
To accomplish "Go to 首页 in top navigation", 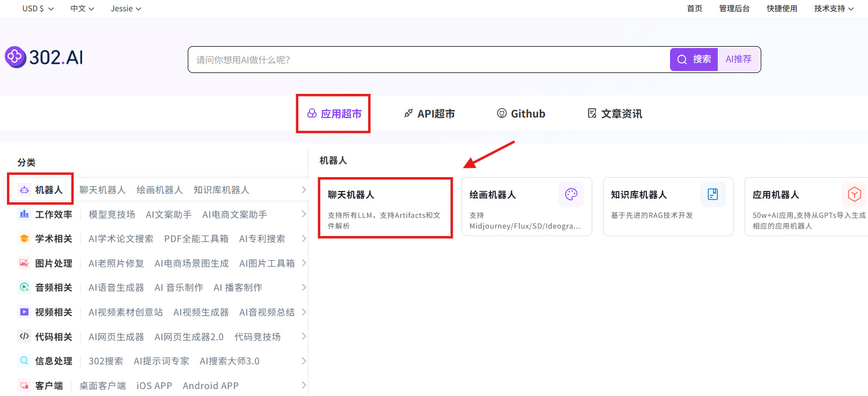I will point(694,9).
